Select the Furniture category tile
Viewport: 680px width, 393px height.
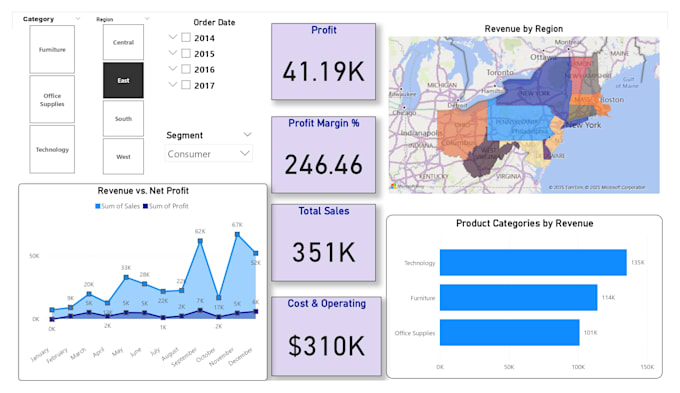coord(52,49)
